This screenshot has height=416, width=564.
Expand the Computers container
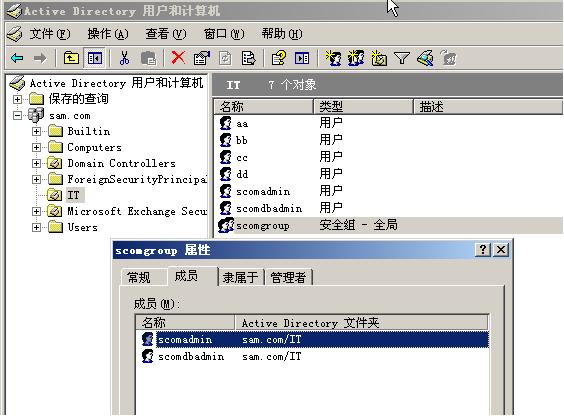(x=36, y=147)
